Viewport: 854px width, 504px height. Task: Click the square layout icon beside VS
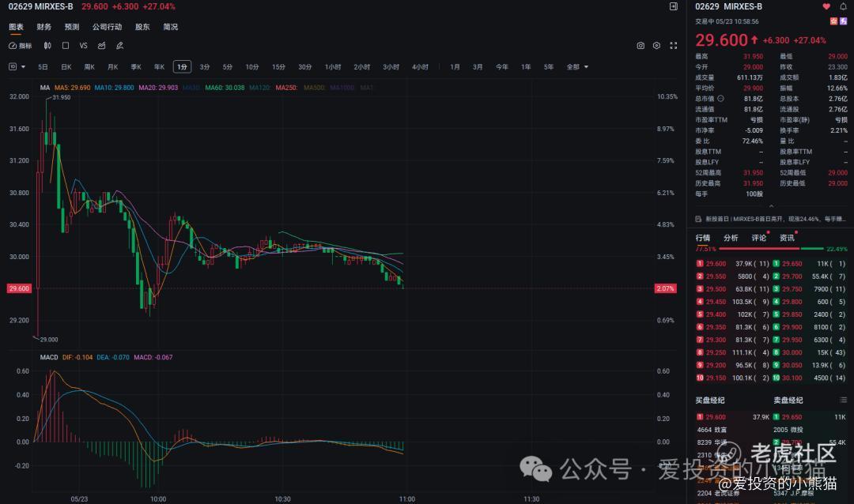66,46
